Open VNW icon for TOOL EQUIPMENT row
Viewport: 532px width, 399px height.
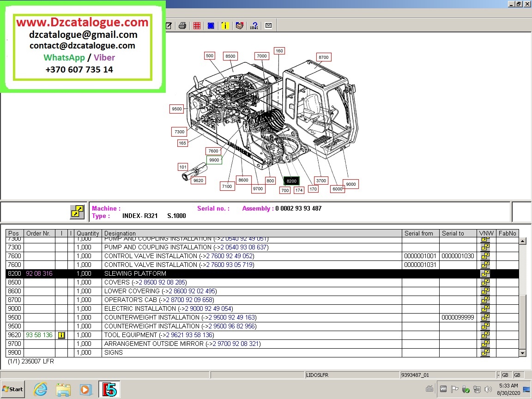[485, 335]
